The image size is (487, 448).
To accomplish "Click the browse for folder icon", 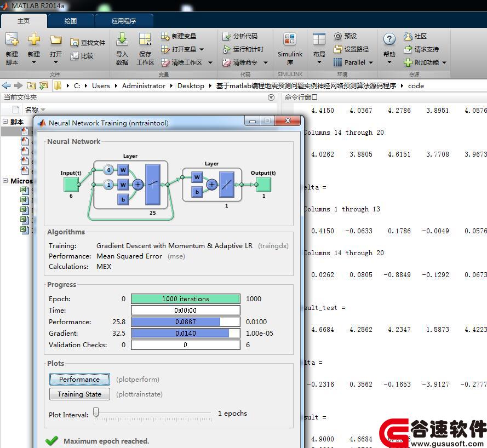I will pos(44,85).
